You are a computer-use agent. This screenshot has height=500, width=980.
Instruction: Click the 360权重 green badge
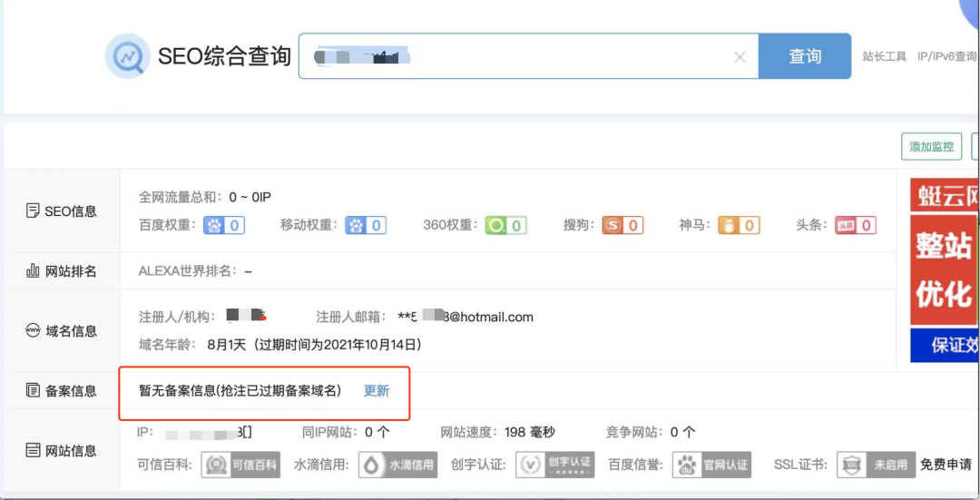tap(506, 225)
